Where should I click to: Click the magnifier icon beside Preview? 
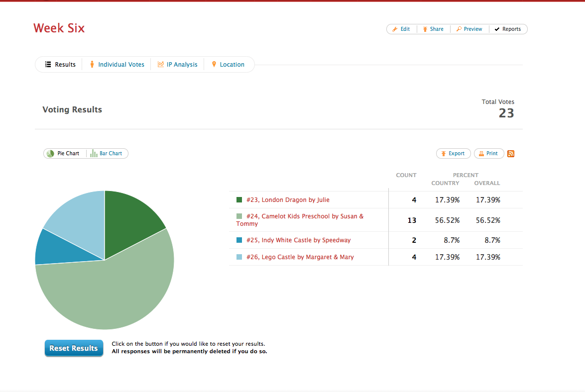pos(459,29)
